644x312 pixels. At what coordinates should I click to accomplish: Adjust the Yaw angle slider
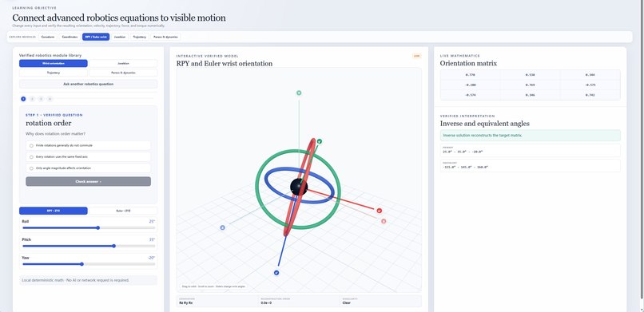[x=89, y=264]
